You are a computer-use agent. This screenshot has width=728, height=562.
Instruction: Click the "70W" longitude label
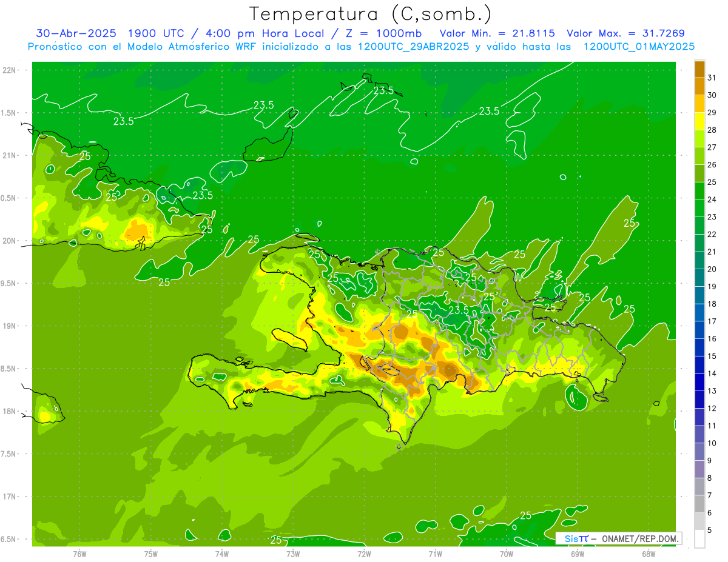[x=507, y=554]
